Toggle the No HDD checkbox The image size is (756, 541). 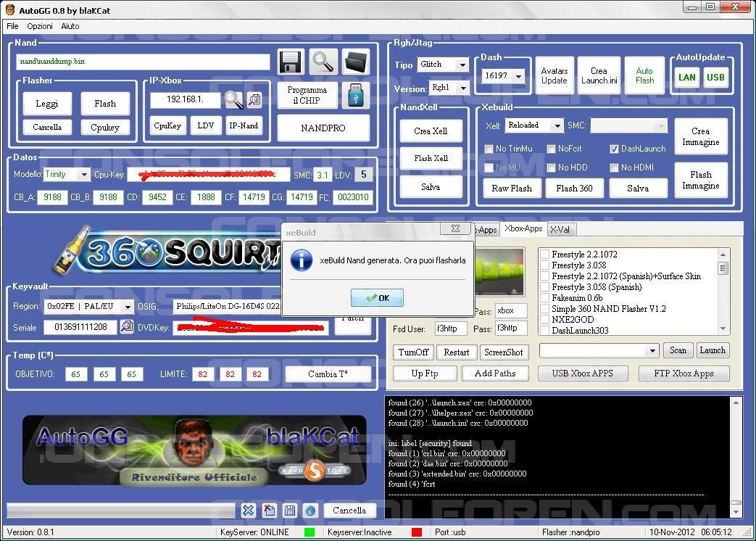(x=551, y=168)
